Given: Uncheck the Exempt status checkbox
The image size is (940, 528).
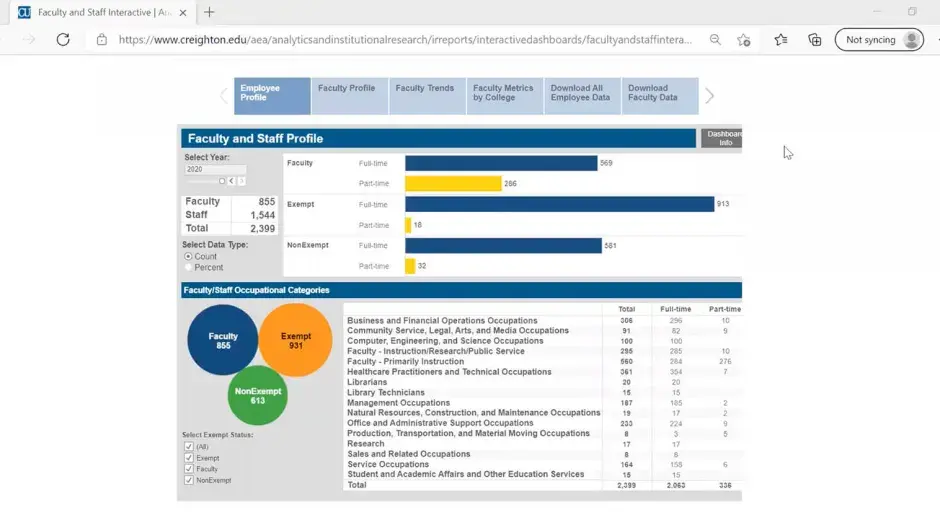Looking at the screenshot, I should (x=188, y=458).
